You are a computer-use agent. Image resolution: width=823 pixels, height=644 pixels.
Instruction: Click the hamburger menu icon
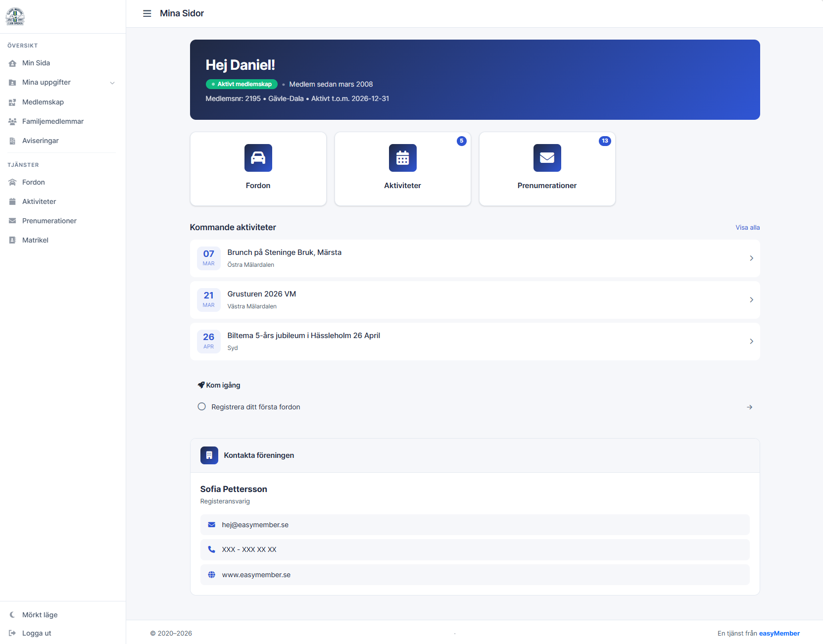pos(147,13)
